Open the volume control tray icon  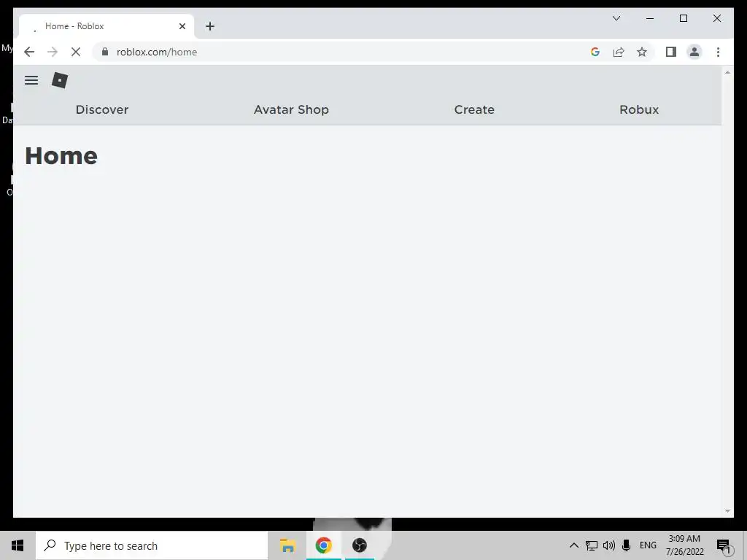point(609,545)
